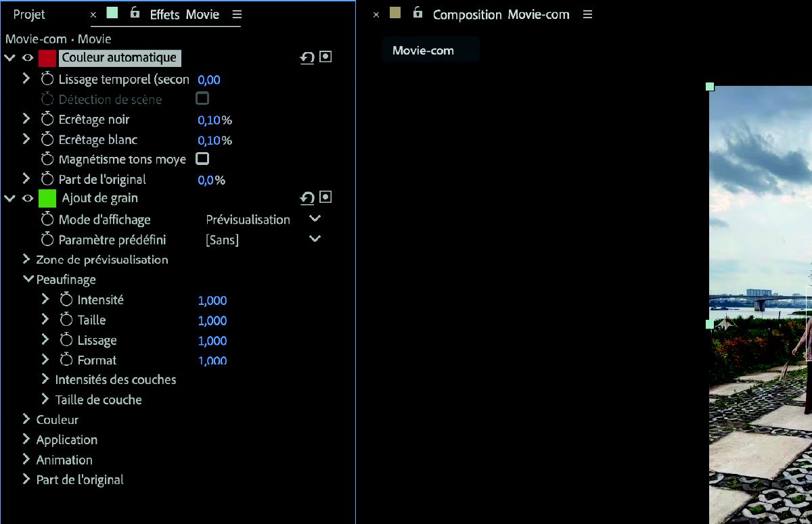The image size is (812, 524).
Task: Expand Format property
Action: 45,359
